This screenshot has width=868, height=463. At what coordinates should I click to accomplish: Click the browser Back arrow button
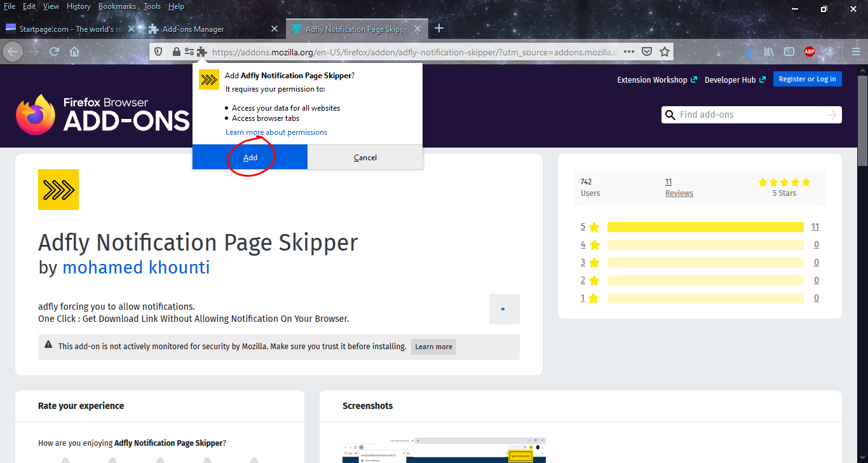13,52
